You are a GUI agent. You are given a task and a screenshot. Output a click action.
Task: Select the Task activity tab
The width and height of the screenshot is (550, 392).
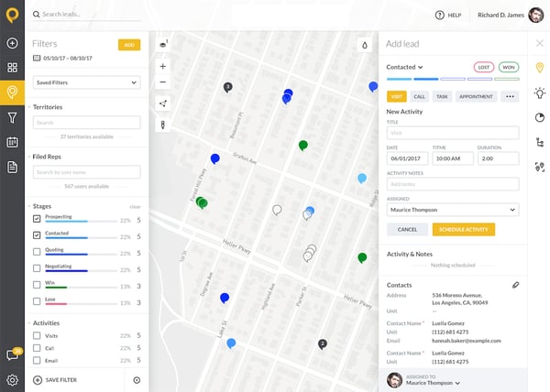(442, 96)
